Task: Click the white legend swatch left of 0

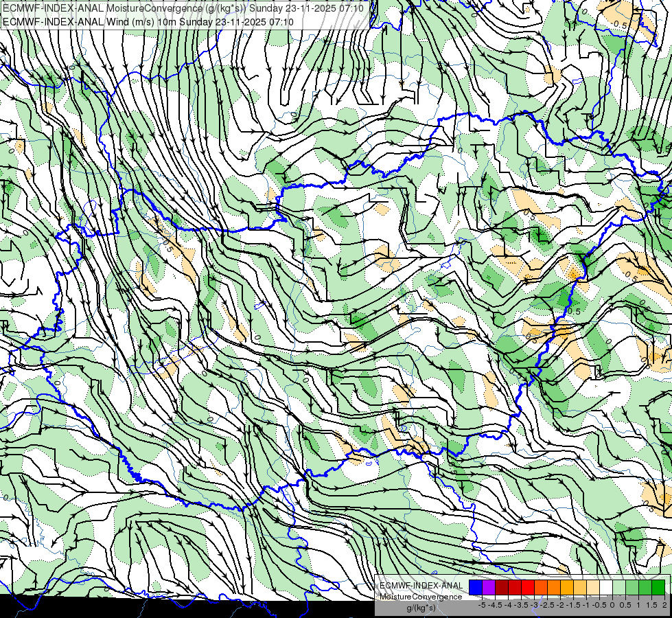Action: point(606,587)
